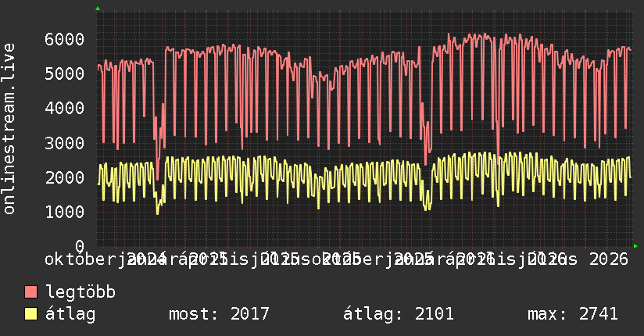644x336 pixels.
Task: Click the pink legtöbb legend swatch
Action: pyautogui.click(x=30, y=292)
